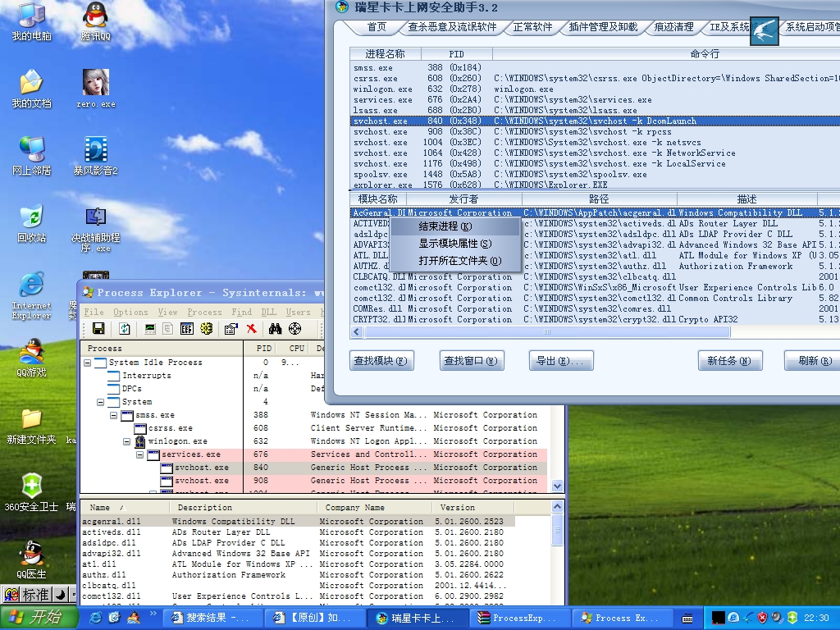Click the Save floppy disk toolbar icon
Screen dimensions: 840x630
[x=98, y=329]
